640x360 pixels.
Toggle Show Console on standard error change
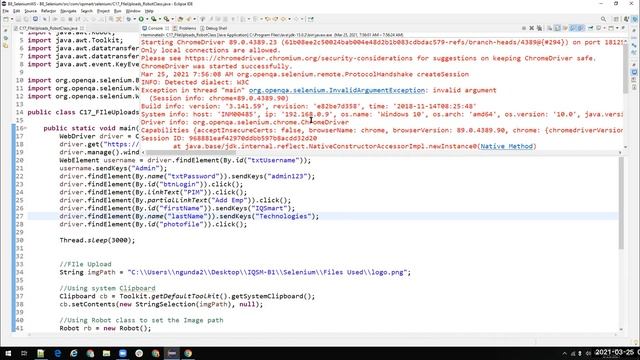click(581, 28)
